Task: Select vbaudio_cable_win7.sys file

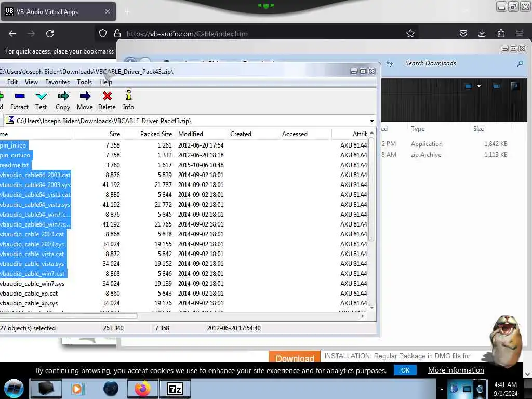Action: tap(32, 284)
